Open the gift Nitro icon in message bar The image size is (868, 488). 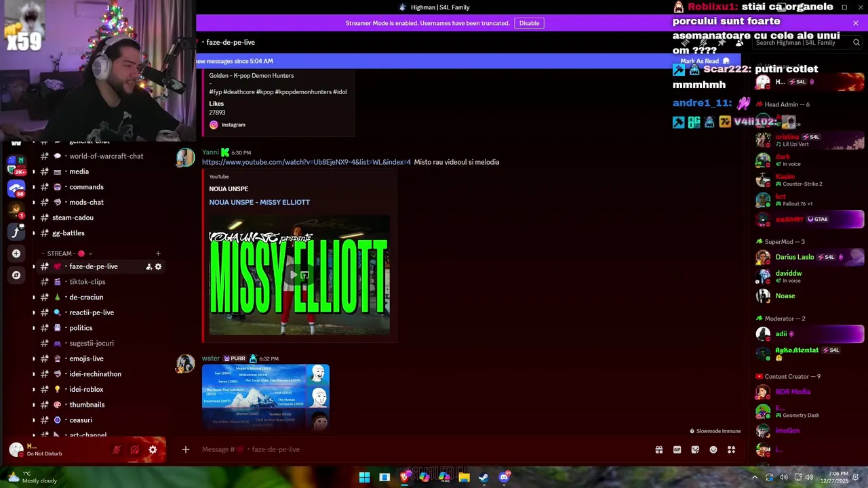tap(658, 449)
